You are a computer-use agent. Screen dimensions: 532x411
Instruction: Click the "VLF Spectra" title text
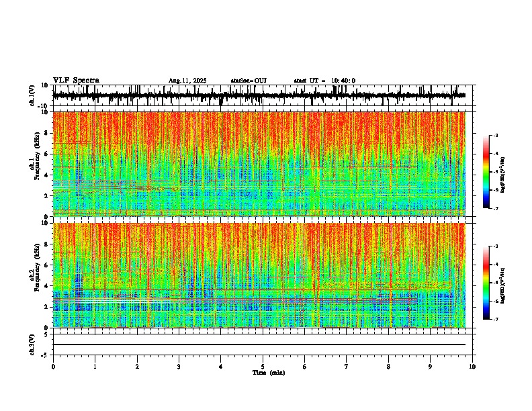click(76, 81)
